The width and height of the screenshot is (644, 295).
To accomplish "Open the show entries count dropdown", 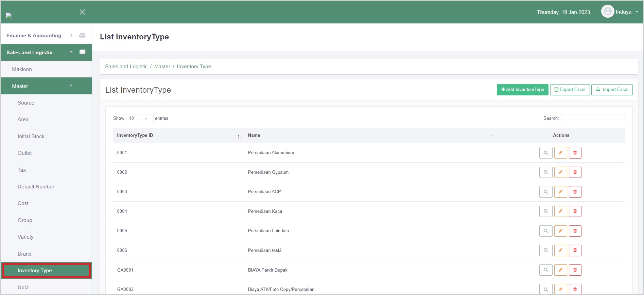I will coord(139,118).
